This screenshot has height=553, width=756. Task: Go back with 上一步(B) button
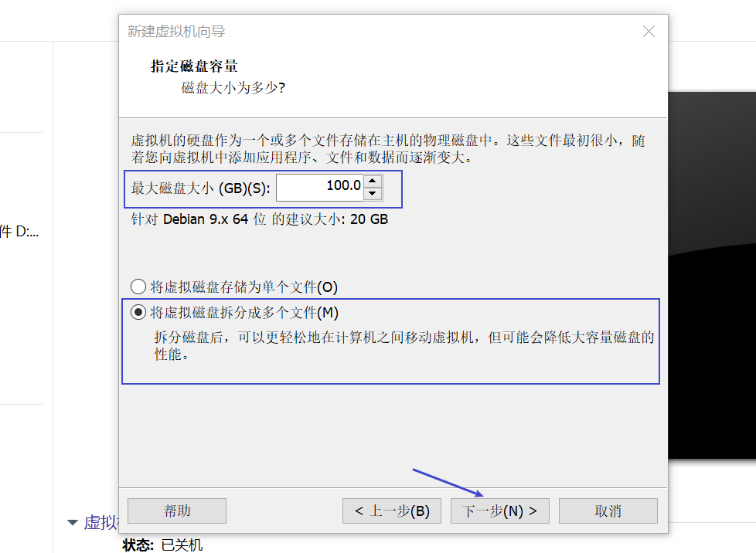tap(391, 511)
